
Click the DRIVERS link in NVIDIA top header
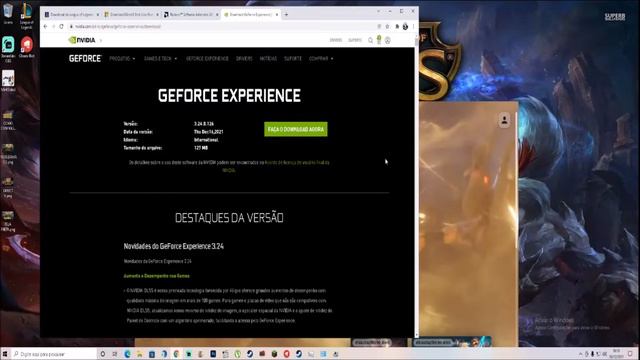click(336, 40)
